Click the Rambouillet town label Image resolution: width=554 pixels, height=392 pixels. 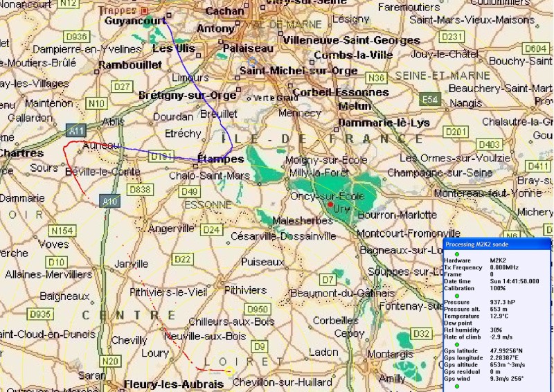click(130, 65)
